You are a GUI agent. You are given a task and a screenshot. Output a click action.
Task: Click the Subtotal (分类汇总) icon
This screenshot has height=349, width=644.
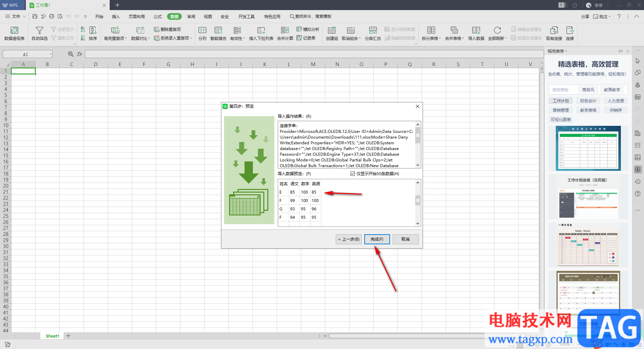click(x=373, y=31)
